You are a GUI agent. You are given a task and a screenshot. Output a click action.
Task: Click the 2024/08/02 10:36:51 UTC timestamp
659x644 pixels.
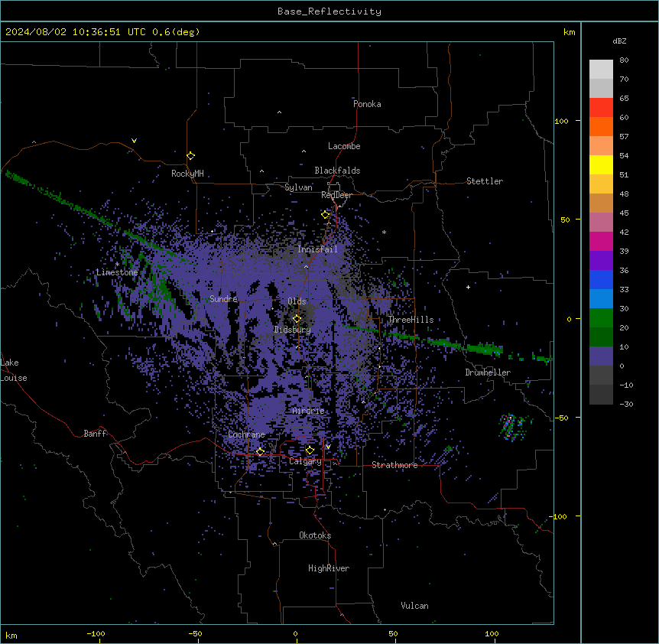coord(76,32)
